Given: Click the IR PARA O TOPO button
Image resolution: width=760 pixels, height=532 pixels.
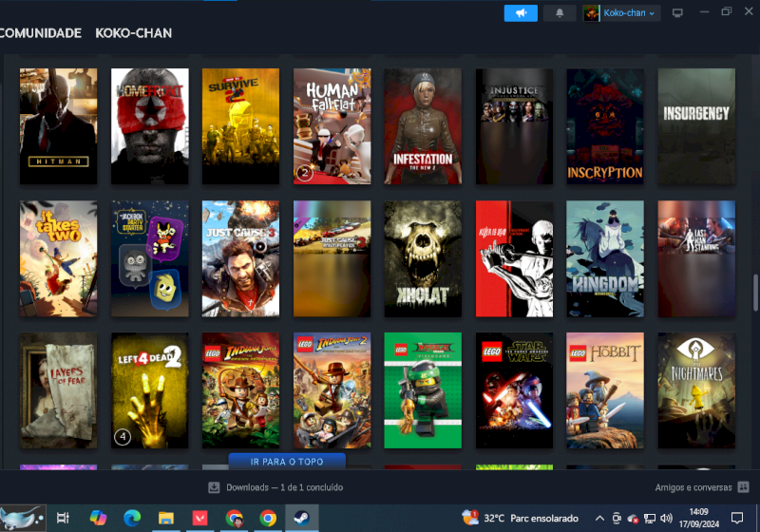Looking at the screenshot, I should click(x=287, y=462).
